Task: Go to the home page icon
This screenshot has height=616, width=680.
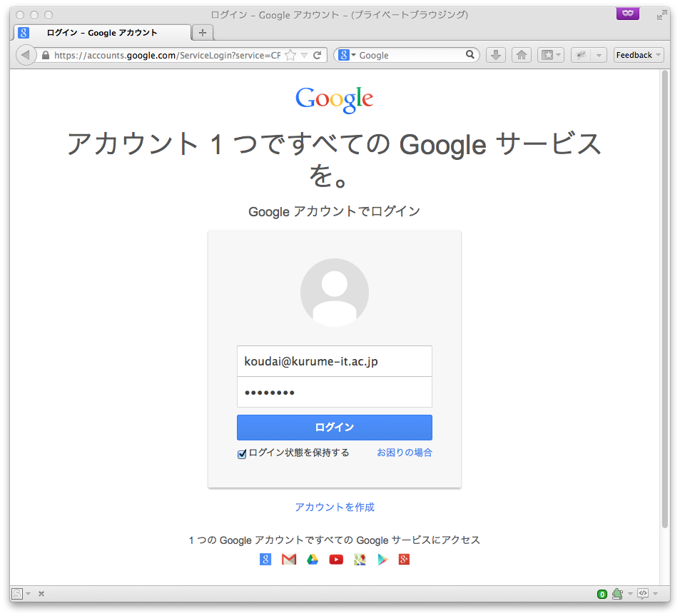Action: click(522, 55)
